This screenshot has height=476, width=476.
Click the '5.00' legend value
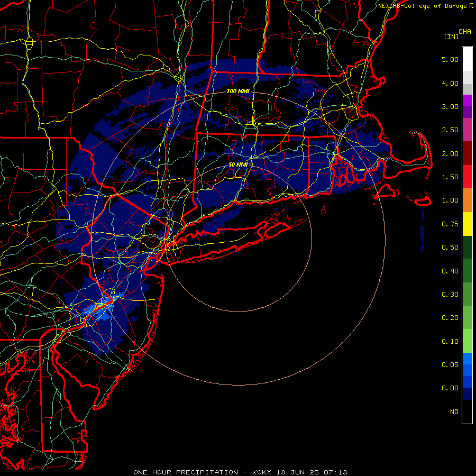pyautogui.click(x=450, y=59)
